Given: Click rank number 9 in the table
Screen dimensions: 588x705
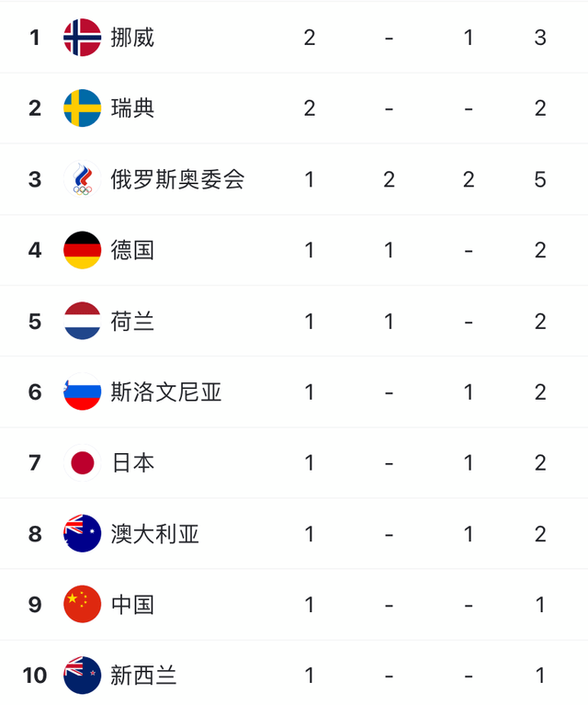Looking at the screenshot, I should tap(35, 604).
